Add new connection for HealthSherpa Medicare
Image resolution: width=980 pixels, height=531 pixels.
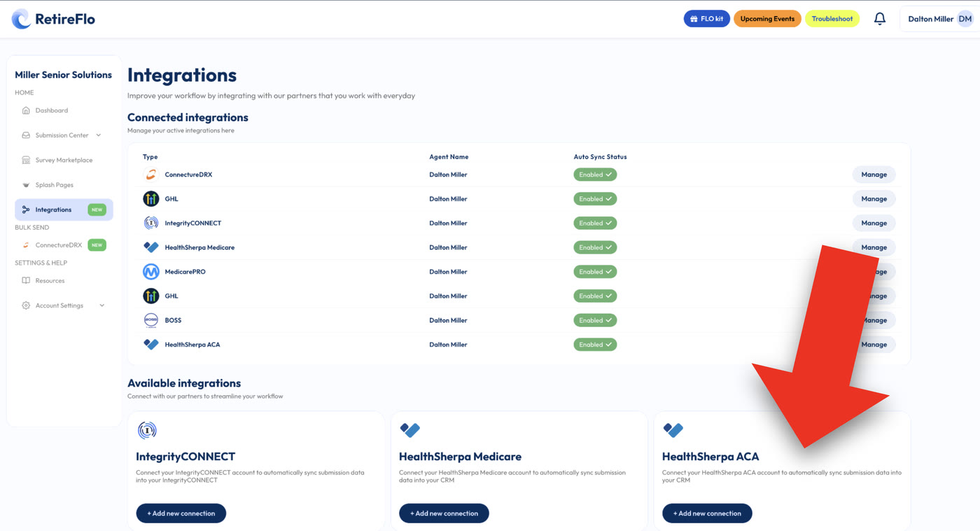pyautogui.click(x=444, y=513)
